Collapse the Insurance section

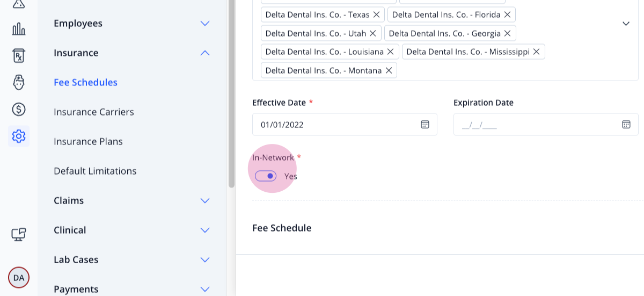tap(204, 53)
